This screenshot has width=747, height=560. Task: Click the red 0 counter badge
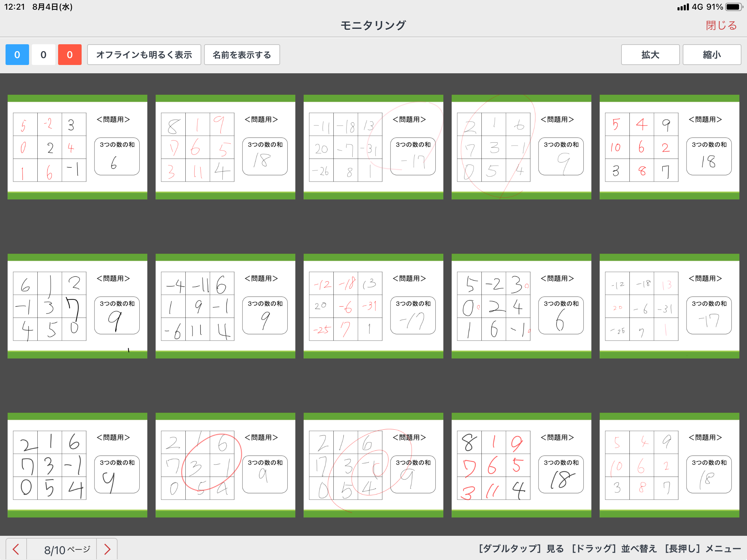[70, 55]
